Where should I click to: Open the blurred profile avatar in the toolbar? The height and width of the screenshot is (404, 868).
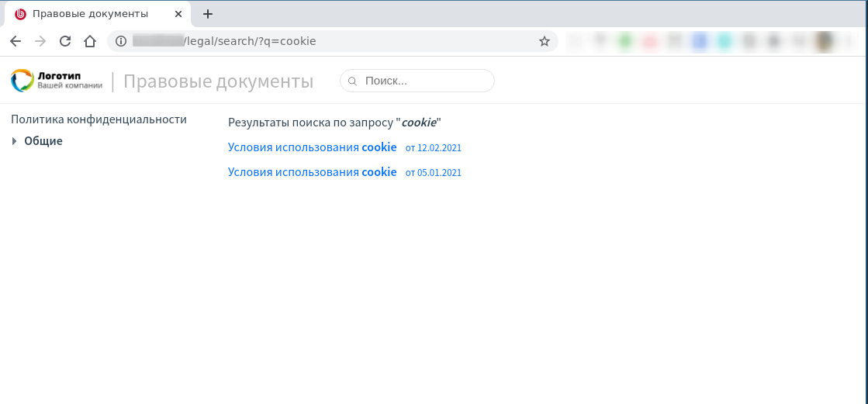point(825,42)
